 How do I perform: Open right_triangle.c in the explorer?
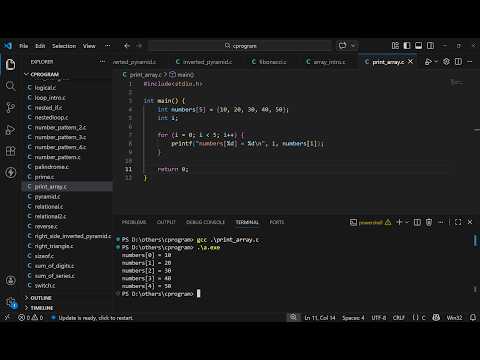point(54,246)
